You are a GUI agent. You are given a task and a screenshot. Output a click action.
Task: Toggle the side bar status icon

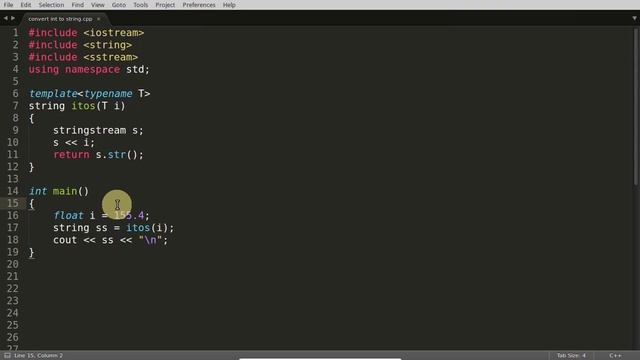tap(7, 356)
